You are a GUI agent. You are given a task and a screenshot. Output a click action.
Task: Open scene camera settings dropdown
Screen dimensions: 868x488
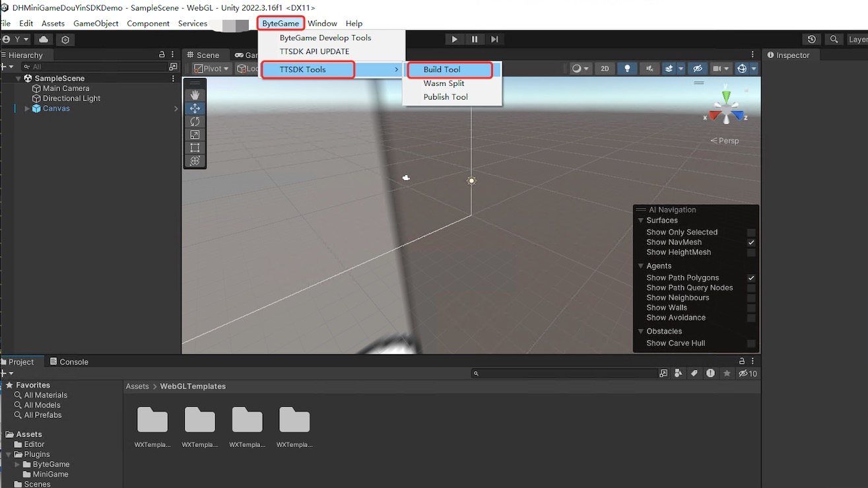pos(721,69)
